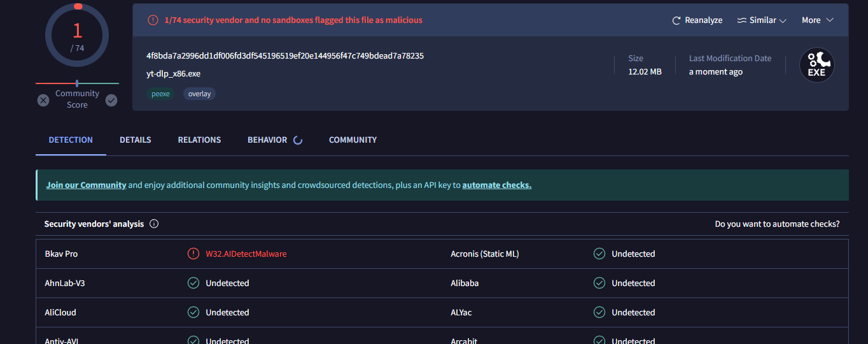Click the Reanalyze refresh icon

coord(676,20)
